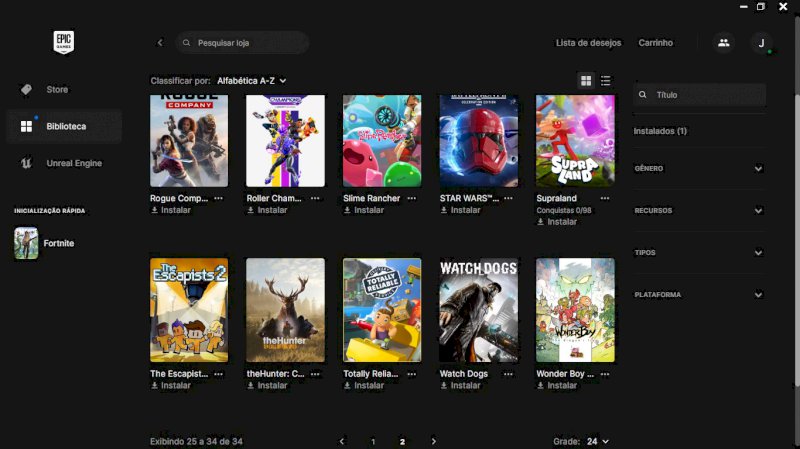
Task: Install Watch Dogs
Action: [460, 386]
